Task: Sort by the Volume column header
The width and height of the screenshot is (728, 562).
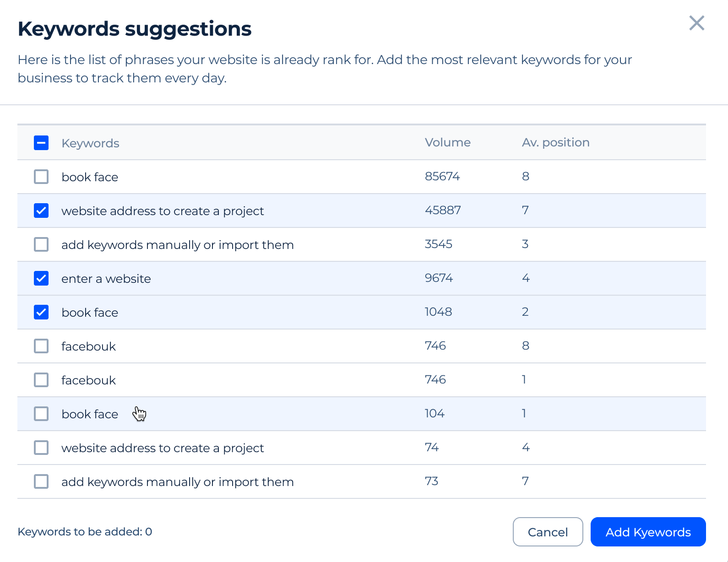Action: [447, 142]
